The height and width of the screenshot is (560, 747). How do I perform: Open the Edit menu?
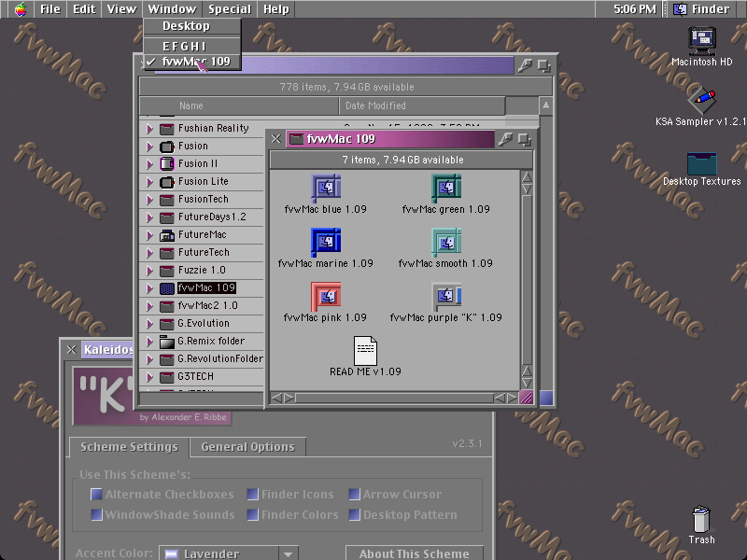tap(84, 9)
